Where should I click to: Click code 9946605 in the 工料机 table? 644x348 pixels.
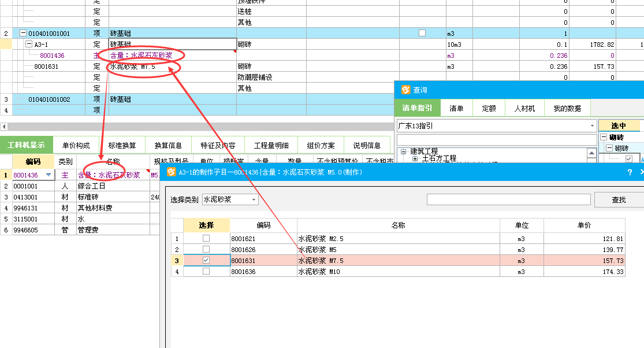tap(25, 230)
